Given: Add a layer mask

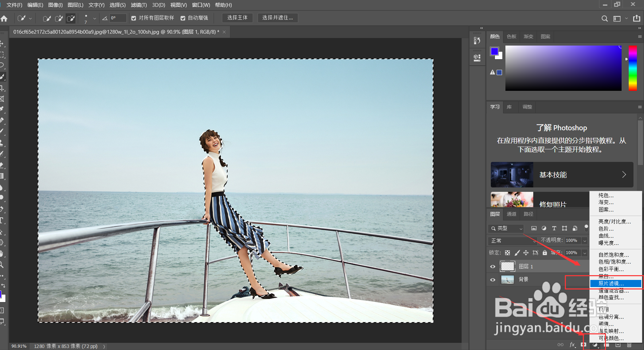Looking at the screenshot, I should coord(584,345).
